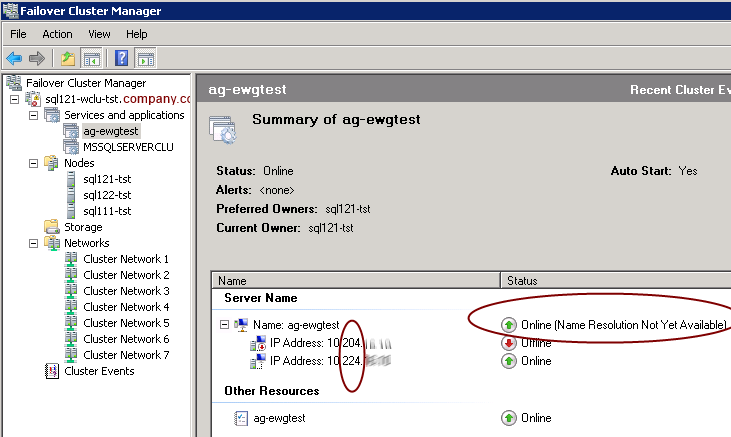The width and height of the screenshot is (731, 437).
Task: Select Cluster Network 6
Action: tap(126, 339)
